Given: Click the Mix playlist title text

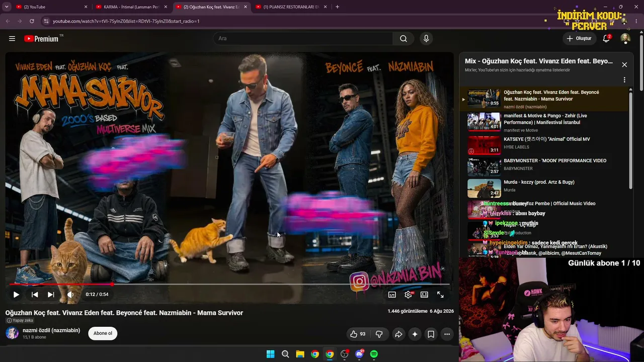Looking at the screenshot, I should click(x=539, y=61).
